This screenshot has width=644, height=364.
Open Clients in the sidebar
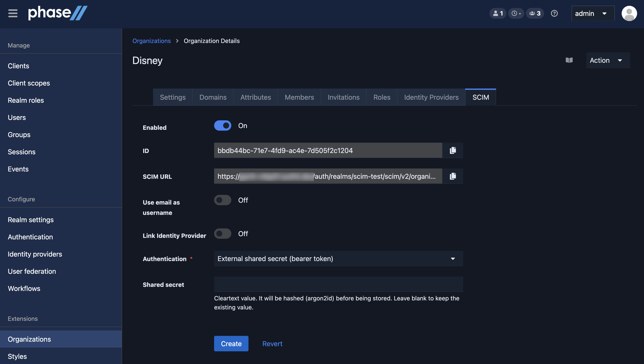(61, 66)
